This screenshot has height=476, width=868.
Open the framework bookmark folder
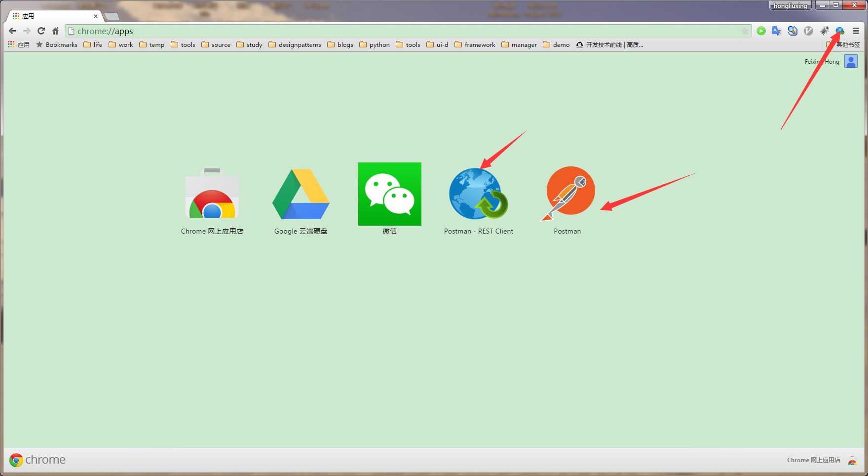tap(475, 44)
